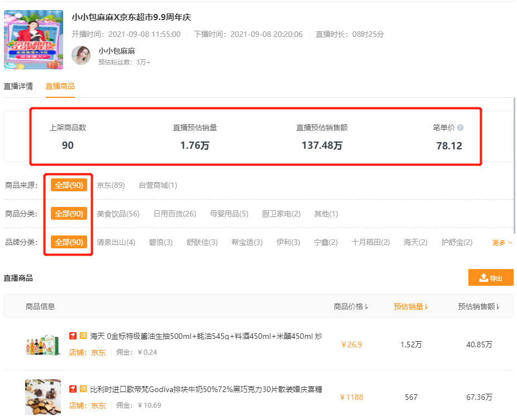This screenshot has width=517, height=420.
Task: Filter category by 日用百货(26)
Action: (x=175, y=214)
